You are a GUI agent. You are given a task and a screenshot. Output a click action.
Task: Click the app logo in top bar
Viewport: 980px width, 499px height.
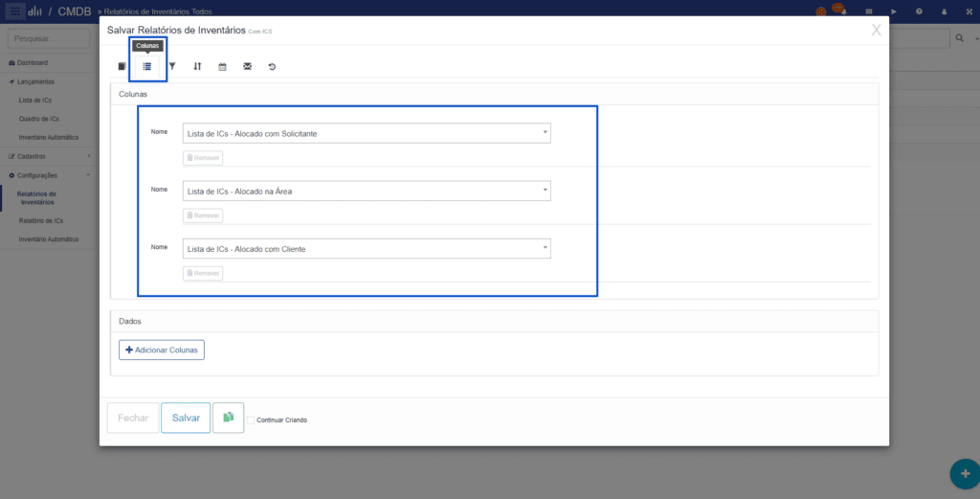click(13, 11)
